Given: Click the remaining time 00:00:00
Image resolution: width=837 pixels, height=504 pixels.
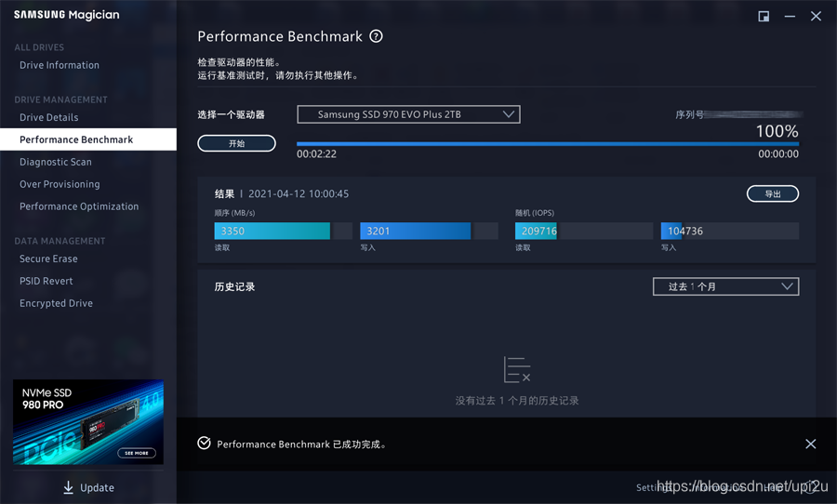Looking at the screenshot, I should click(x=778, y=153).
